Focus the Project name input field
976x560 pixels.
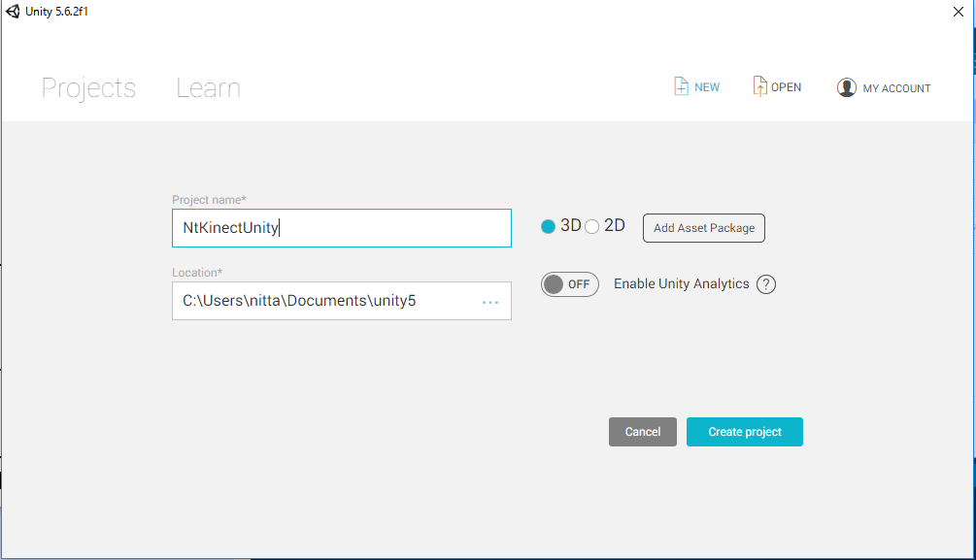click(341, 228)
